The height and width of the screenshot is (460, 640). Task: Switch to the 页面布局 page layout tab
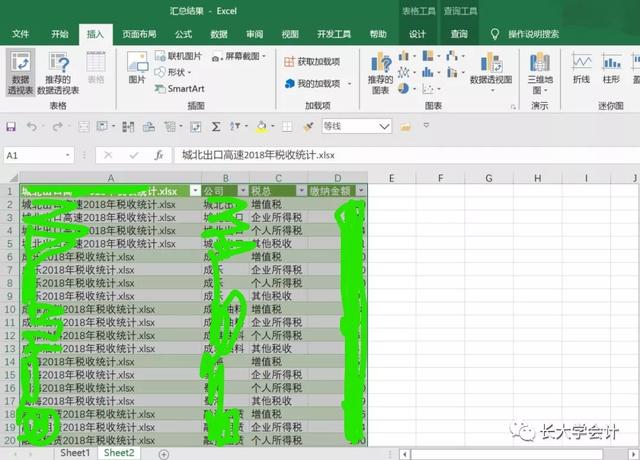click(139, 34)
